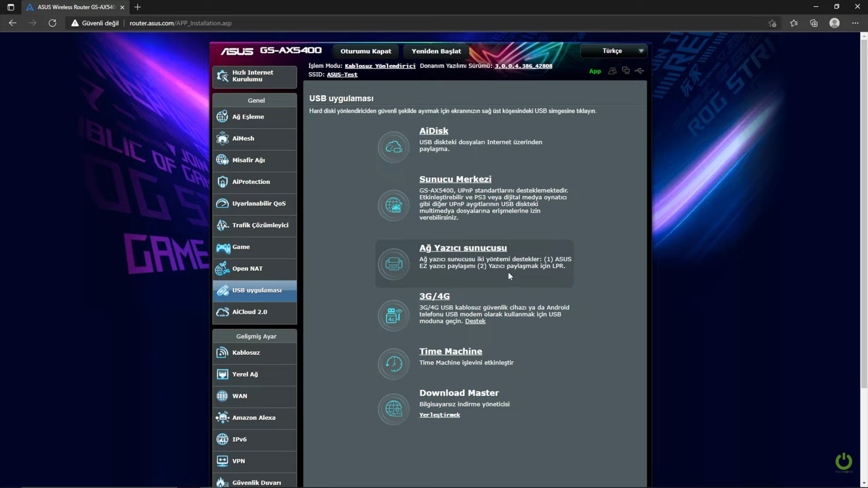Click the Sunucu Merkezi server icon
Image resolution: width=868 pixels, height=488 pixels.
(393, 205)
